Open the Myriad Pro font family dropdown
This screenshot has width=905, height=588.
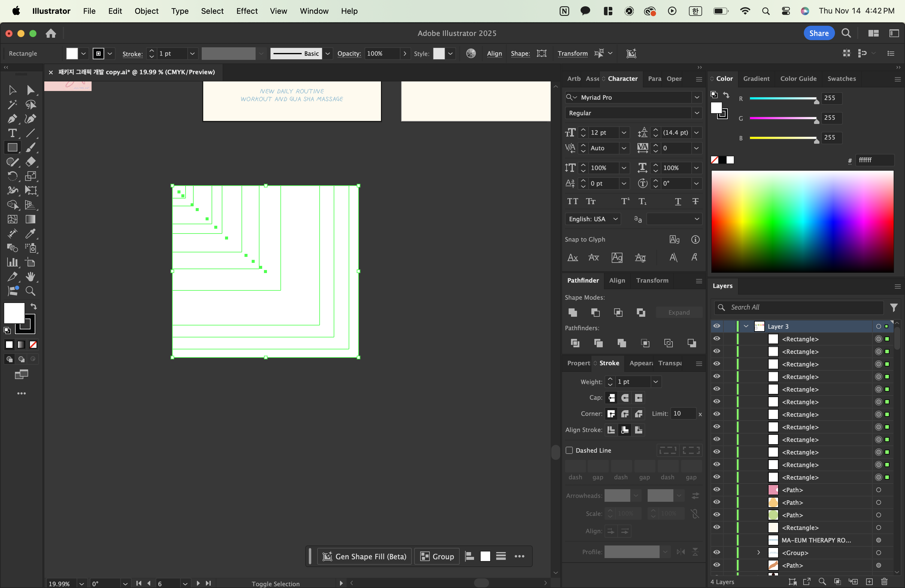point(697,97)
